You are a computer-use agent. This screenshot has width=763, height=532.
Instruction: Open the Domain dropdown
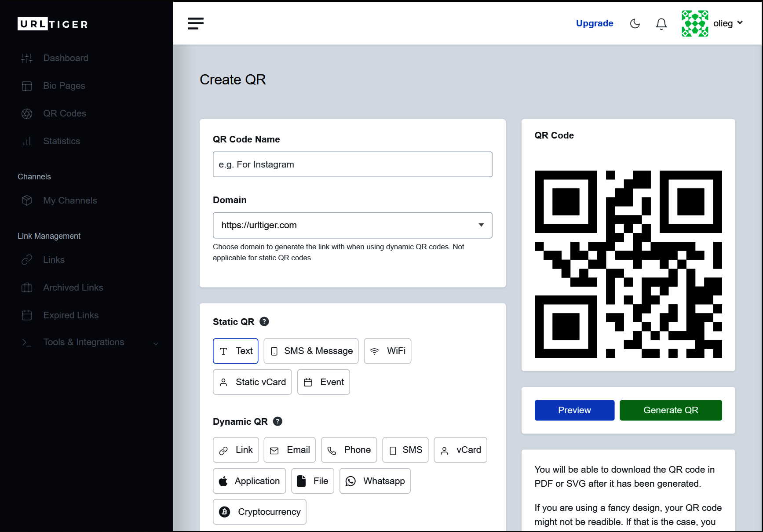[x=353, y=226]
